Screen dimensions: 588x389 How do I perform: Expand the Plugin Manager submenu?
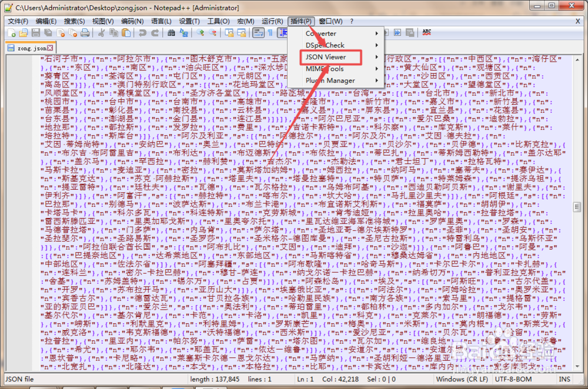(x=336, y=80)
